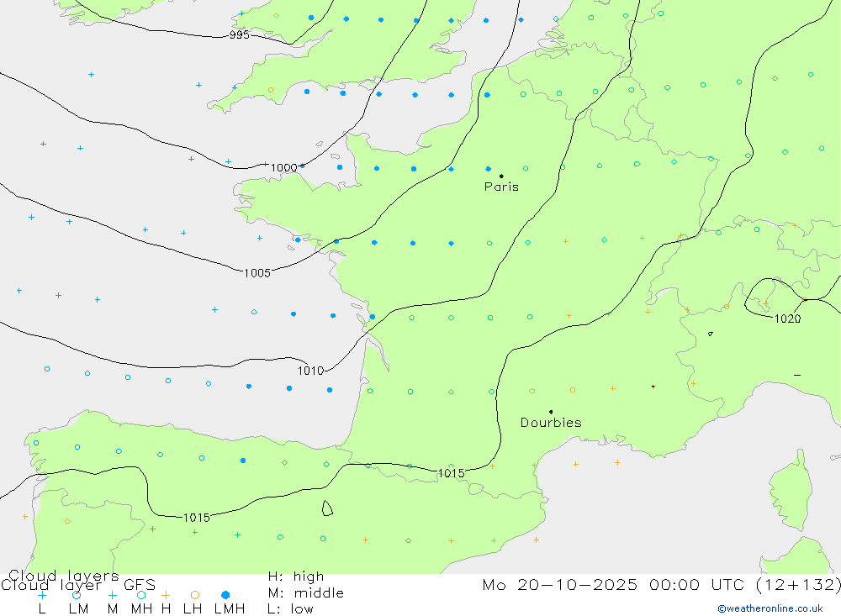The height and width of the screenshot is (616, 841).
Task: Click the 1010 isobar label
Action: [x=310, y=371]
